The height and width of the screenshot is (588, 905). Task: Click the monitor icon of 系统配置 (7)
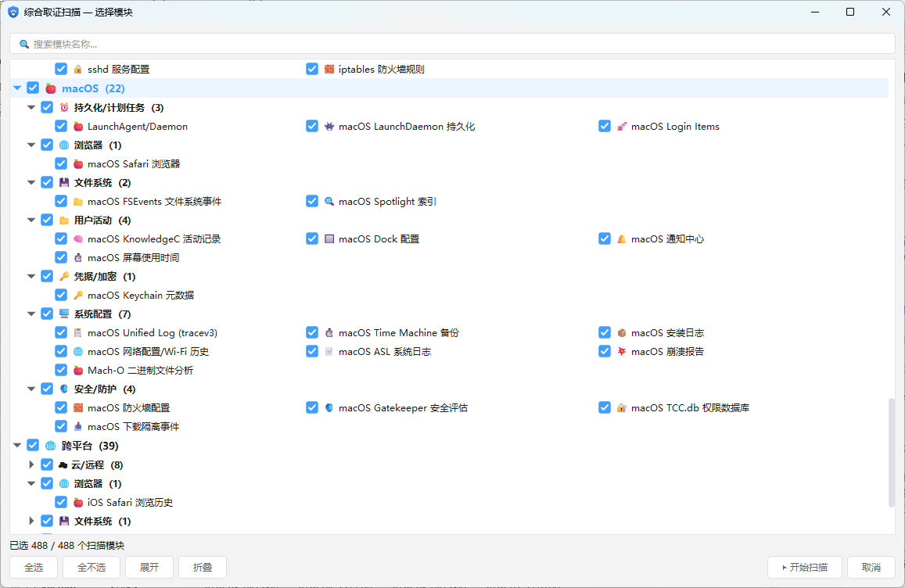tap(64, 314)
